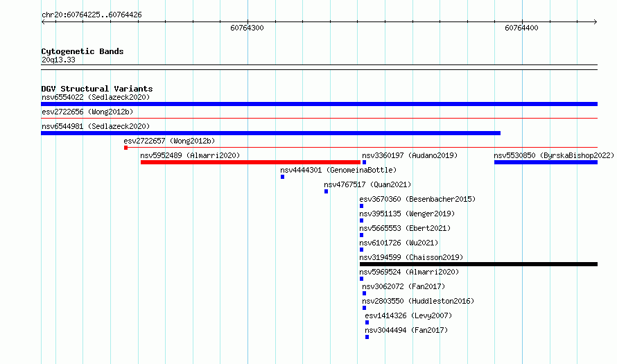Click the 60764300 ruler position label
Screen dimensions: 617x364
(x=247, y=28)
